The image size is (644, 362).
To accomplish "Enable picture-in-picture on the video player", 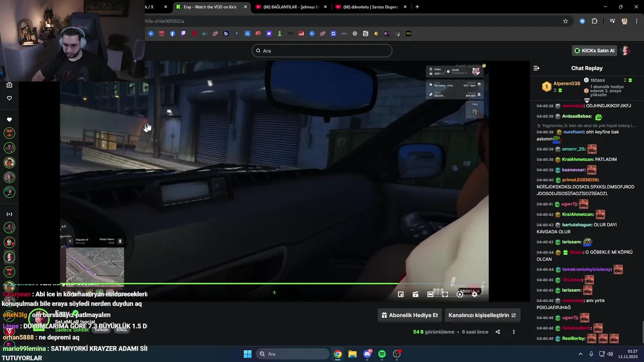I will pyautogui.click(x=401, y=294).
